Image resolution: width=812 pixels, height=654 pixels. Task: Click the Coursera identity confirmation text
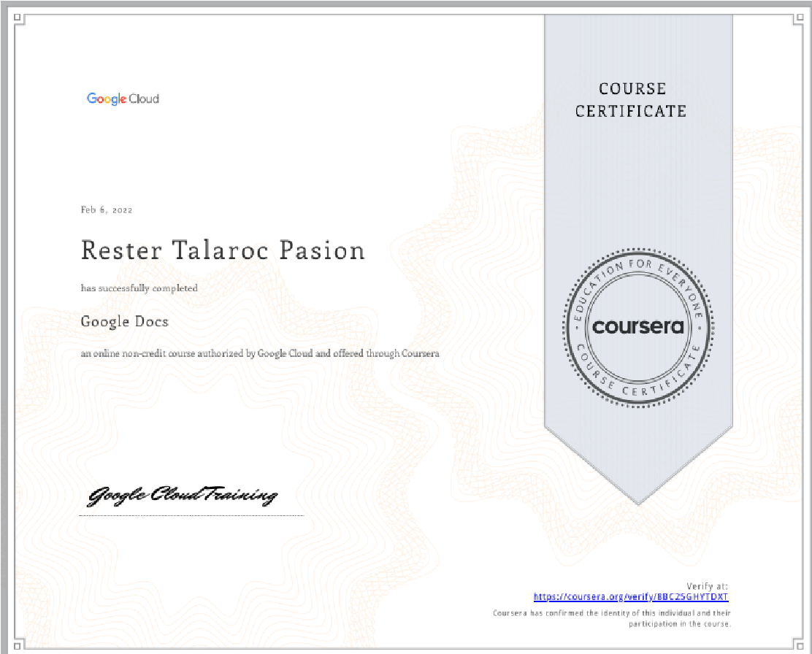coord(612,618)
